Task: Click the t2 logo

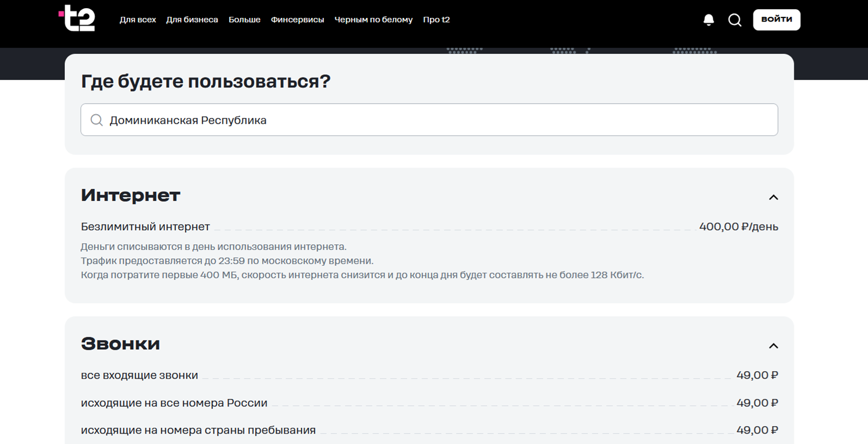Action: point(77,19)
